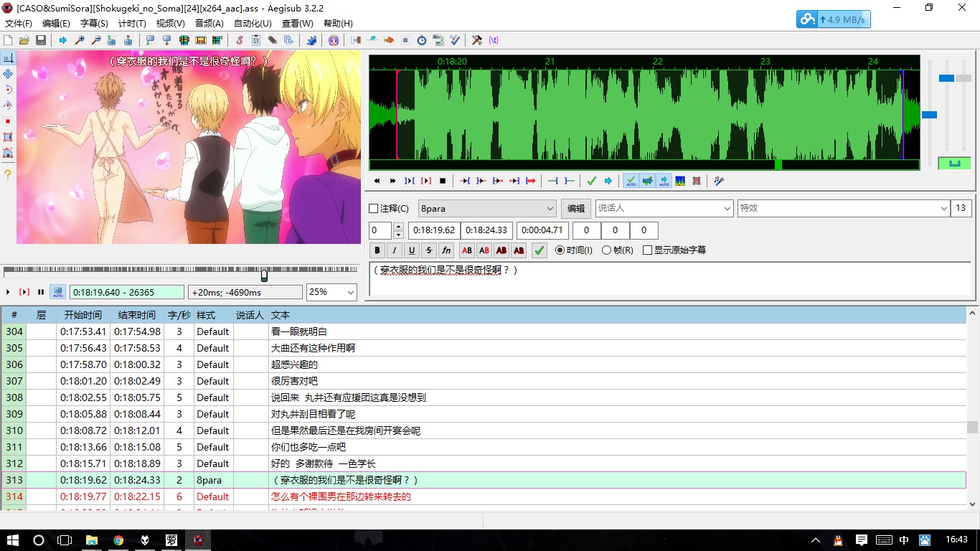Image resolution: width=980 pixels, height=551 pixels.
Task: Create a new subtitle file
Action: click(9, 40)
